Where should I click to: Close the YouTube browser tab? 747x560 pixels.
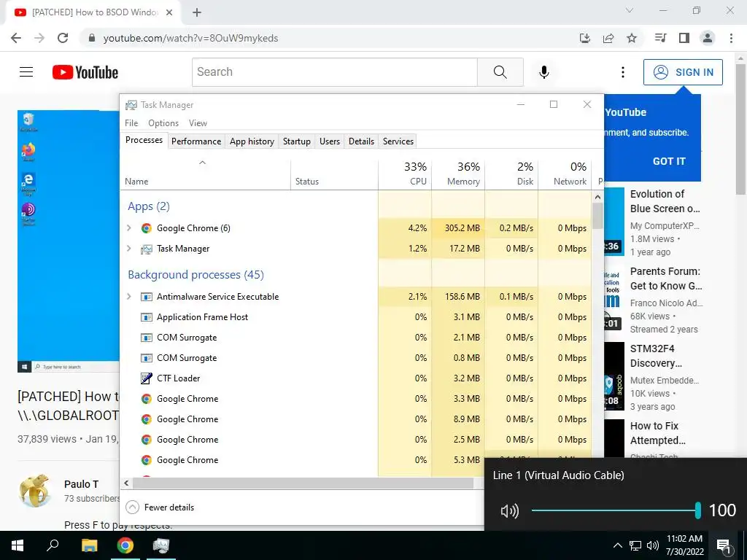click(x=169, y=12)
